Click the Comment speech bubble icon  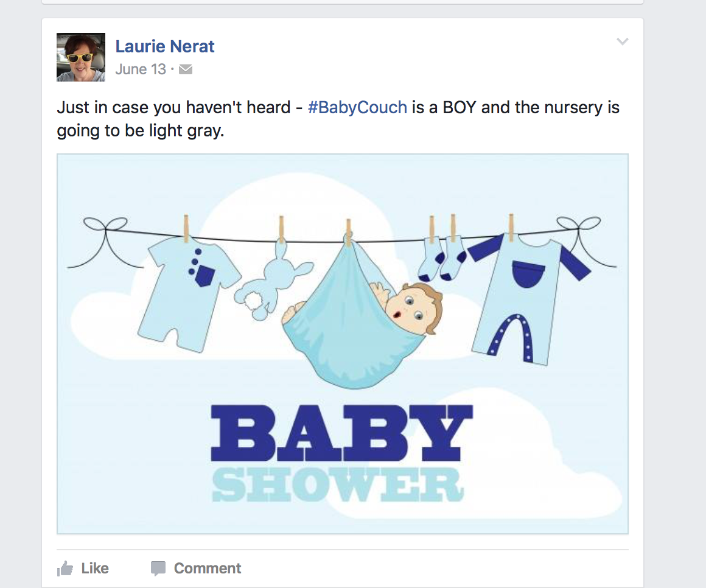point(158,568)
